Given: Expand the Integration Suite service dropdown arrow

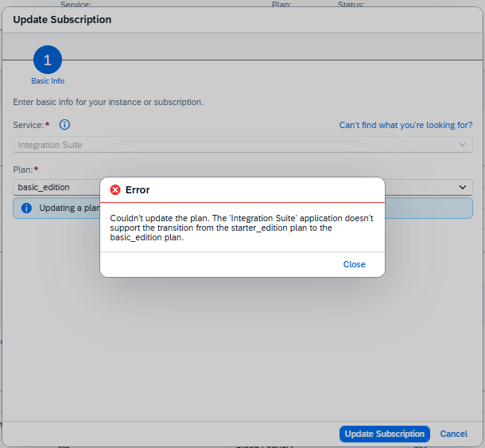Looking at the screenshot, I should pos(463,145).
